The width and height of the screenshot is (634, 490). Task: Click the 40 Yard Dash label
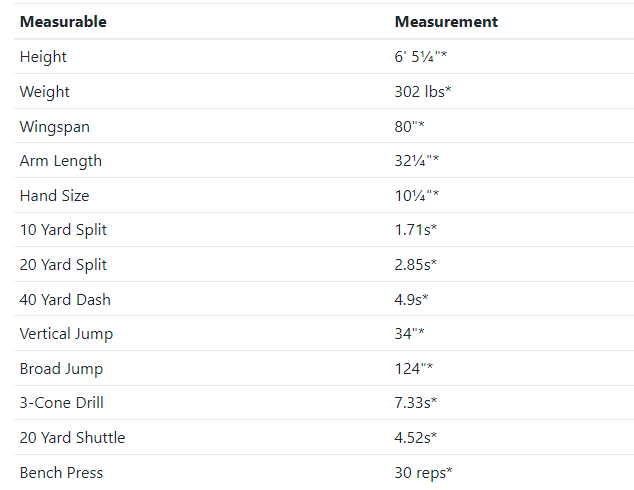(65, 300)
